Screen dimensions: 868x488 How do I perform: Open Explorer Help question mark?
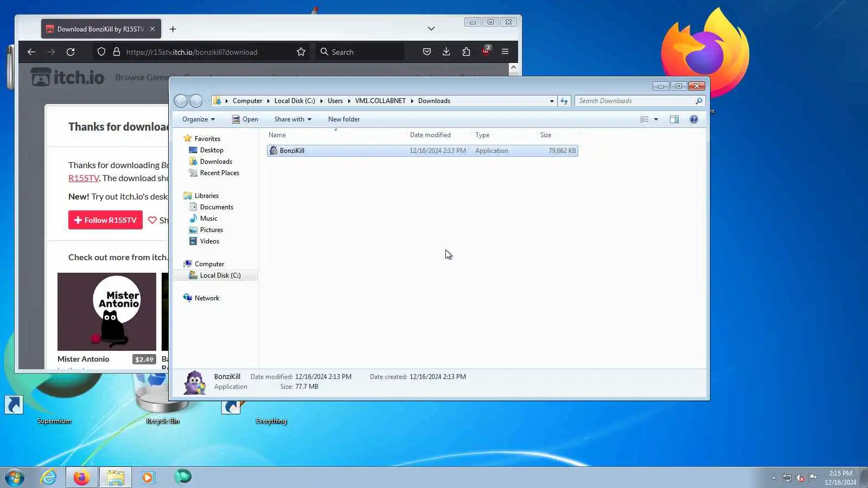[x=694, y=119]
